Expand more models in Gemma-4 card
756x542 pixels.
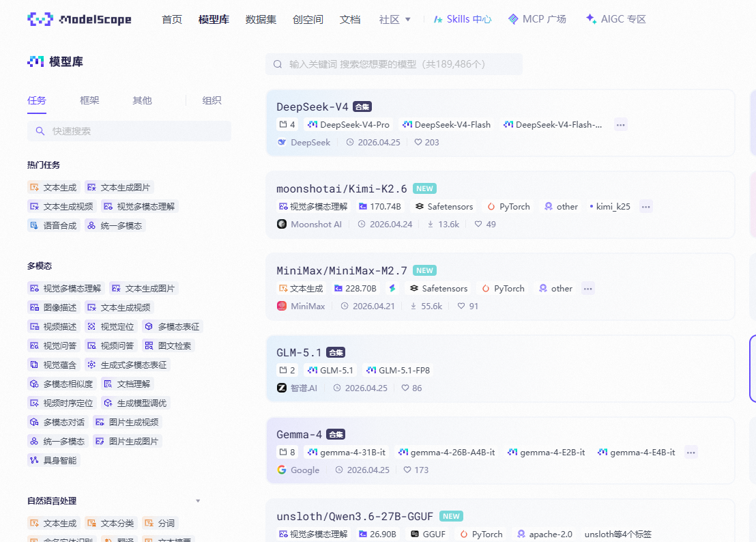point(690,453)
